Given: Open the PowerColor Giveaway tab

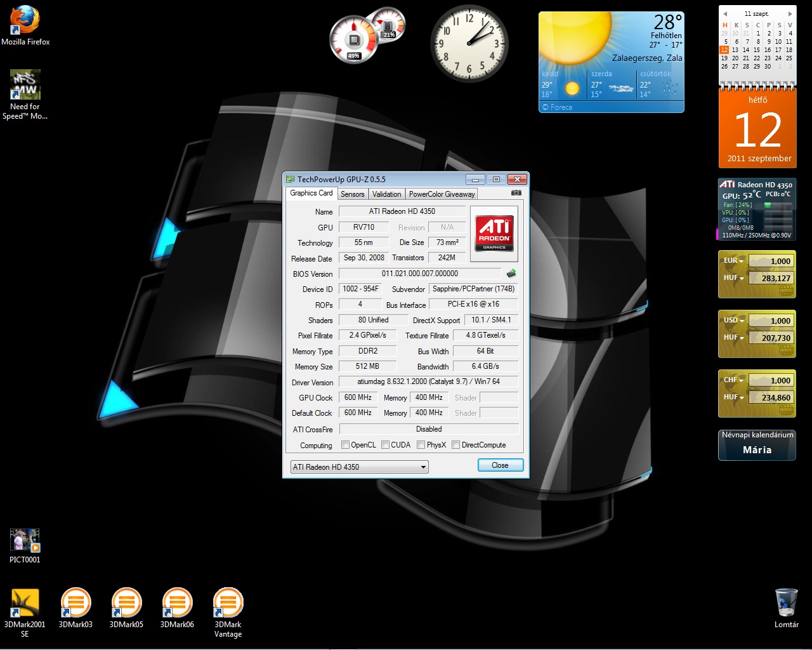Looking at the screenshot, I should pos(442,194).
